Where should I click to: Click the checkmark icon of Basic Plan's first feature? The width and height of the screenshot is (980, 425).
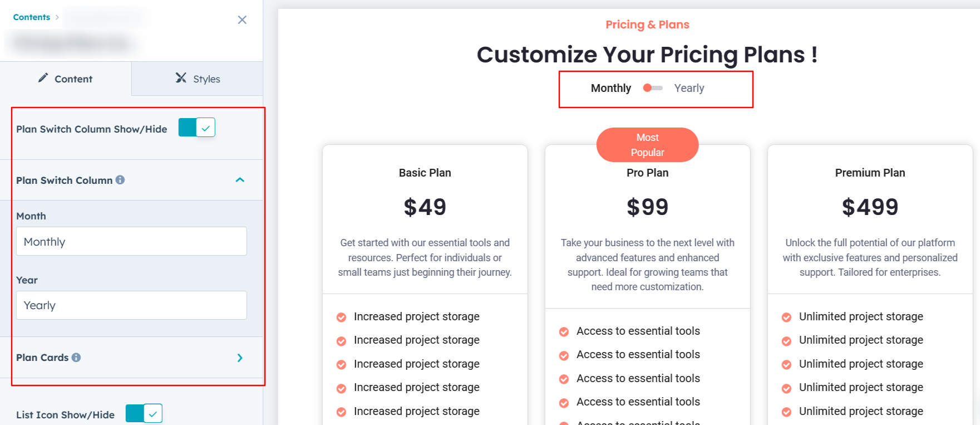(341, 317)
